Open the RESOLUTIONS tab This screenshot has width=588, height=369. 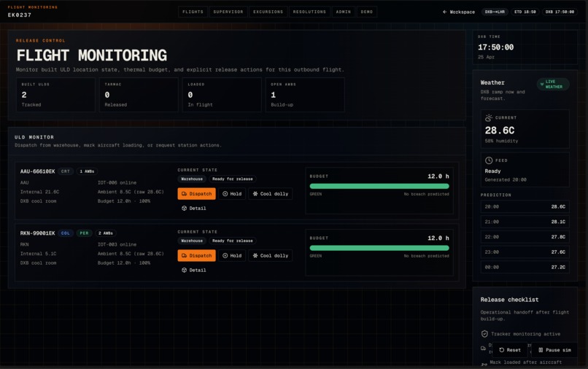click(x=309, y=12)
